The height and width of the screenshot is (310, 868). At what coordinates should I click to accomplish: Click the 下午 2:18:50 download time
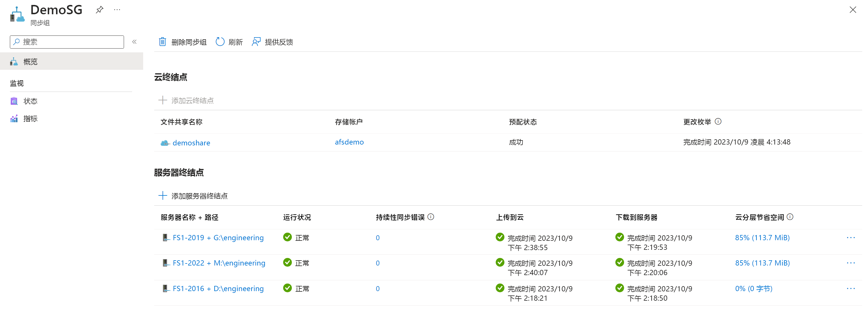tap(647, 298)
